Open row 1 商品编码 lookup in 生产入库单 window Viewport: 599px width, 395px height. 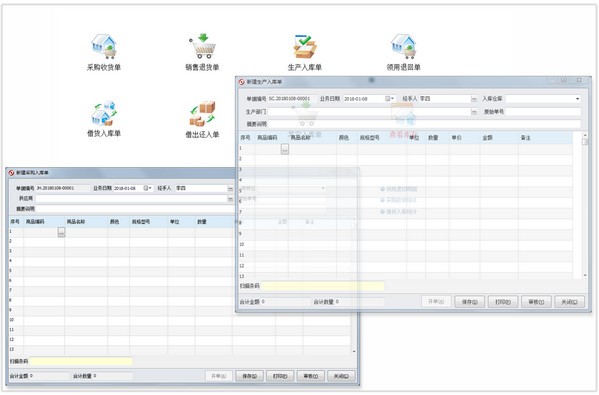click(x=285, y=149)
